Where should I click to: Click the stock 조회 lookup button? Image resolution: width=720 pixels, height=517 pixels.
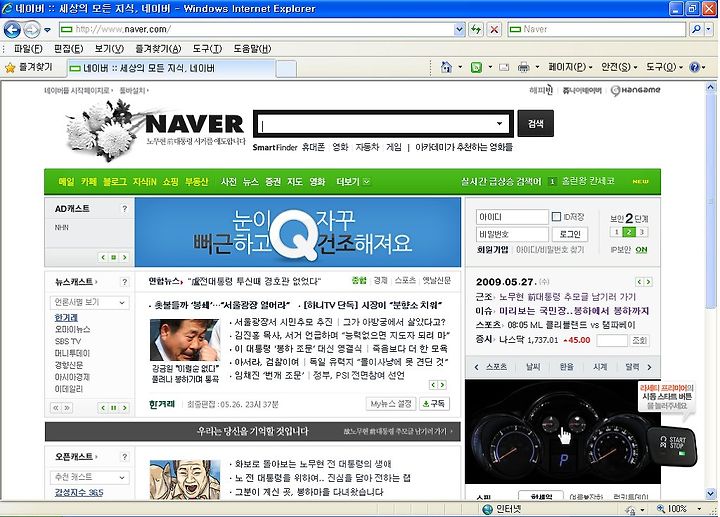(639, 340)
